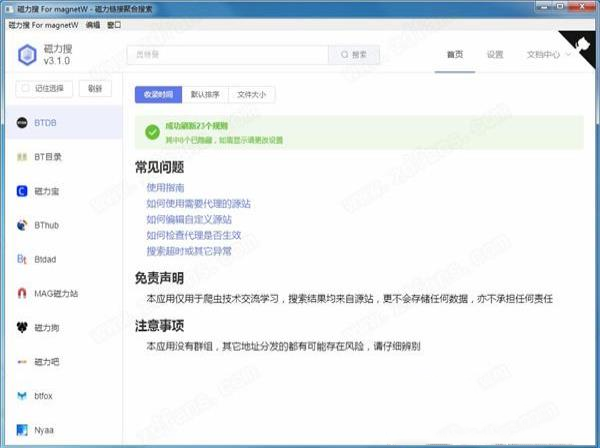Click the v3.1.0 version text
The image size is (600, 448).
[57, 61]
